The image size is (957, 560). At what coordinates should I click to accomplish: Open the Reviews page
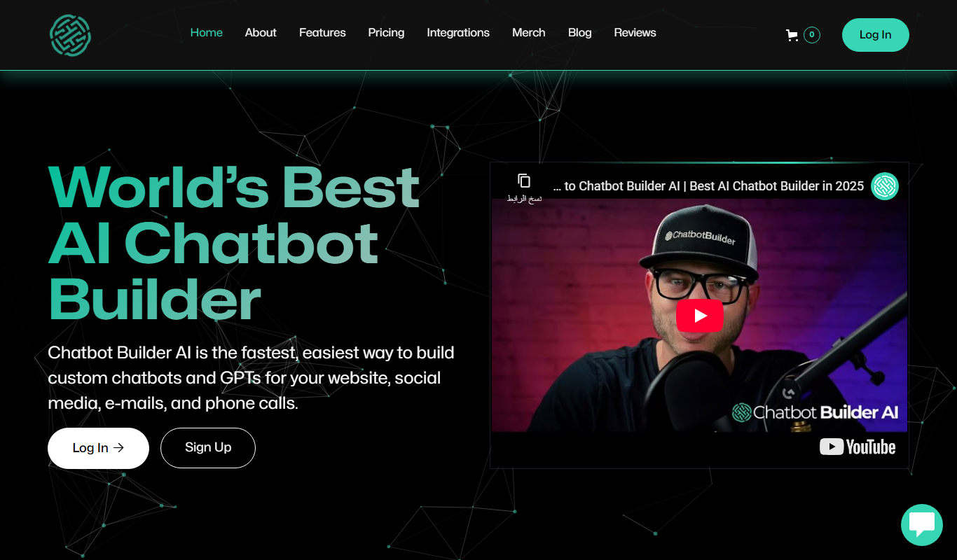(x=635, y=33)
